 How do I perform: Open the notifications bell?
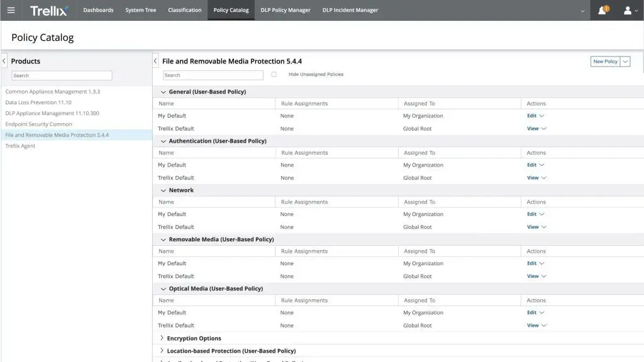(602, 10)
